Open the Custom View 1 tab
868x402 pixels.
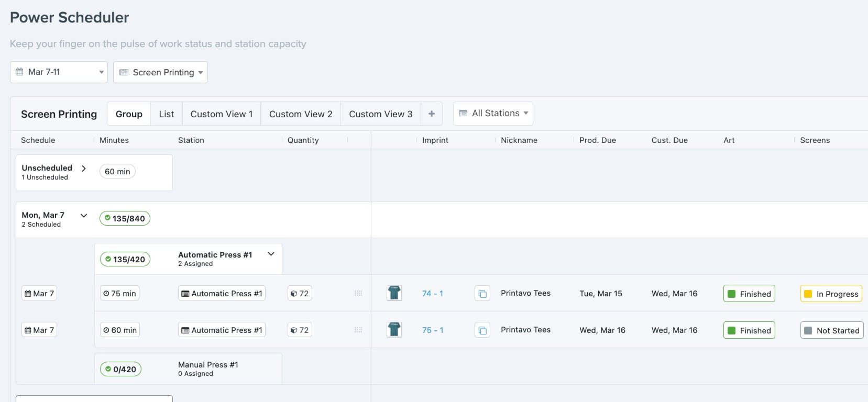(x=222, y=114)
